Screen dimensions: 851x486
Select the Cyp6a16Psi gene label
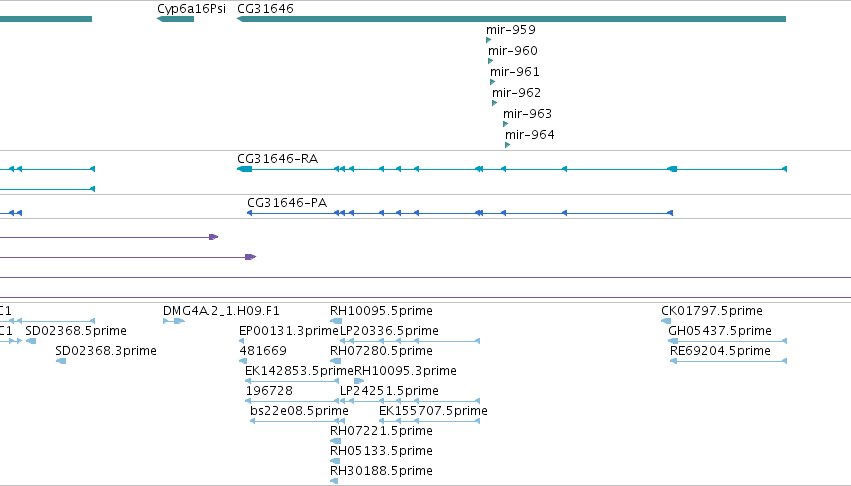(x=191, y=9)
